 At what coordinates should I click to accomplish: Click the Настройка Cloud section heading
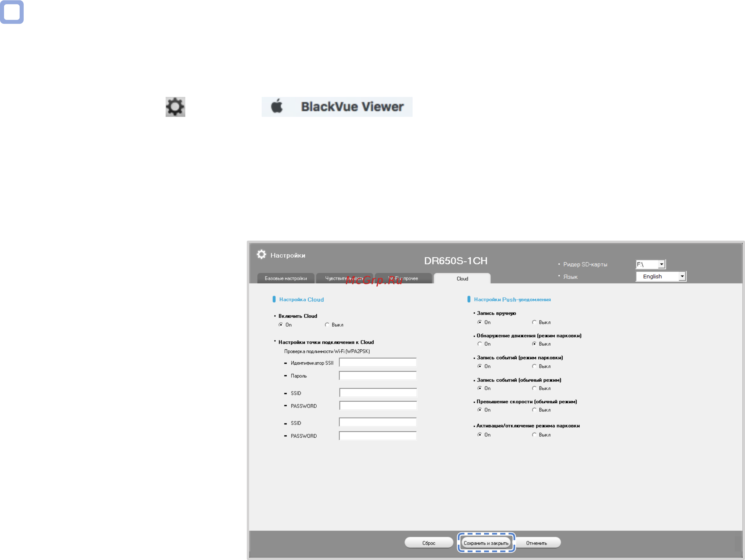point(301,299)
